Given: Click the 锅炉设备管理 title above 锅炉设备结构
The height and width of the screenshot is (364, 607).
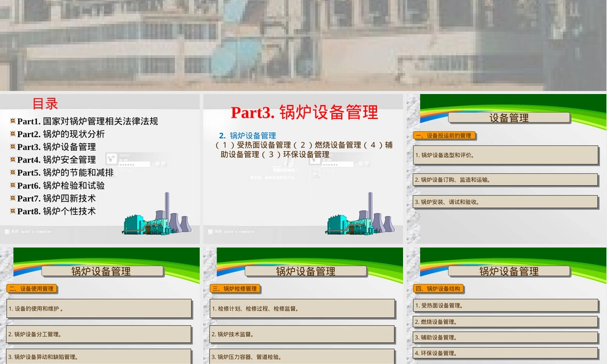Looking at the screenshot, I should (x=509, y=272).
